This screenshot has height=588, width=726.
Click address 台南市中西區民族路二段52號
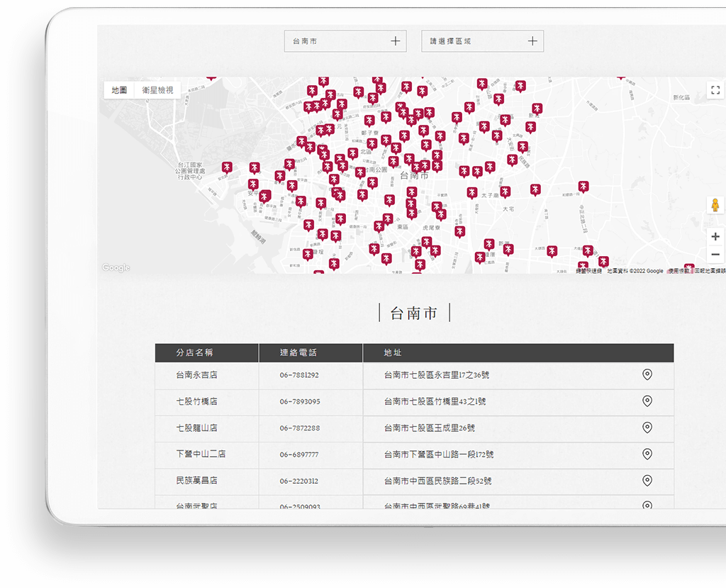437,481
